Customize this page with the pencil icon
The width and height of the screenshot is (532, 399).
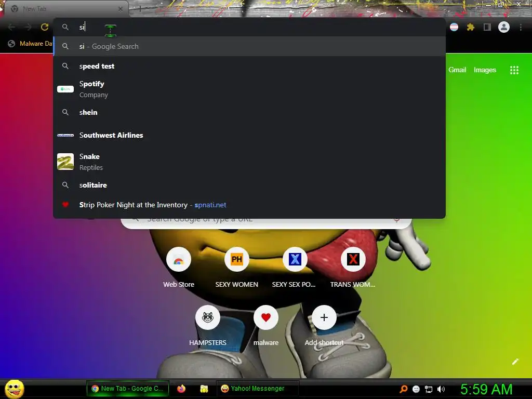click(515, 362)
